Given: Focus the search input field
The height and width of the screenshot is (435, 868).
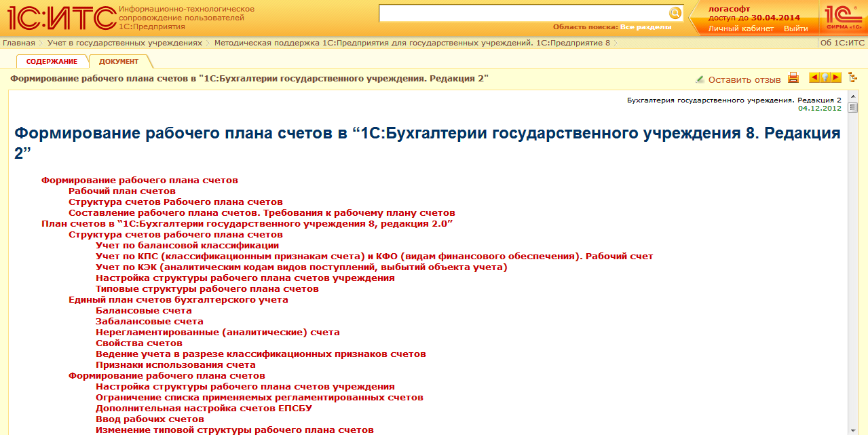Looking at the screenshot, I should tap(523, 13).
